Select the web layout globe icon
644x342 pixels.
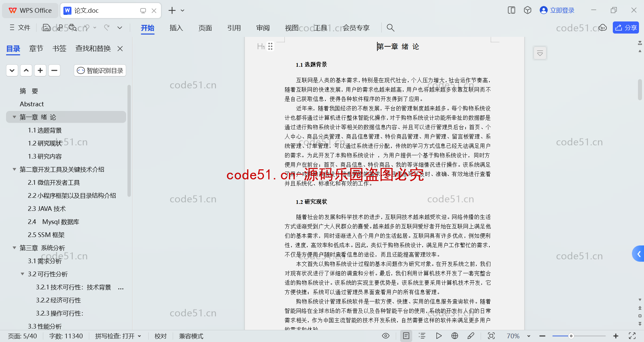(454, 336)
